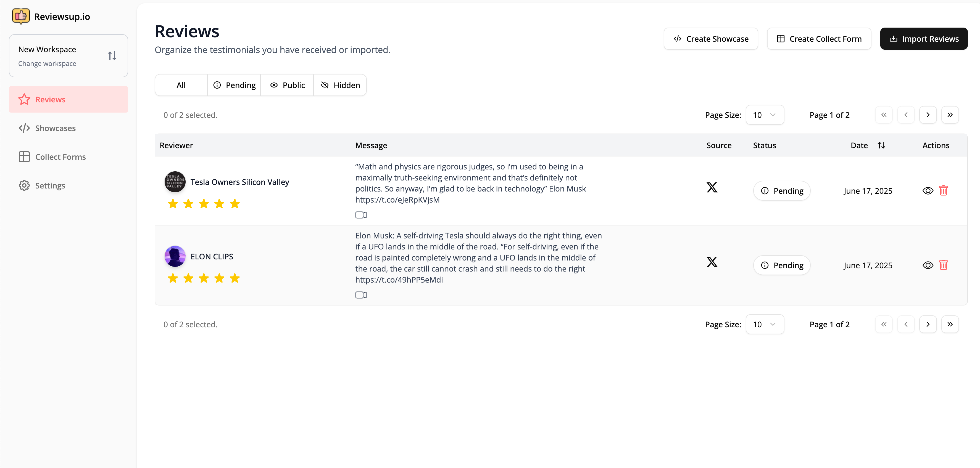Go to next page using bottom pagination
The image size is (980, 468).
coord(928,324)
